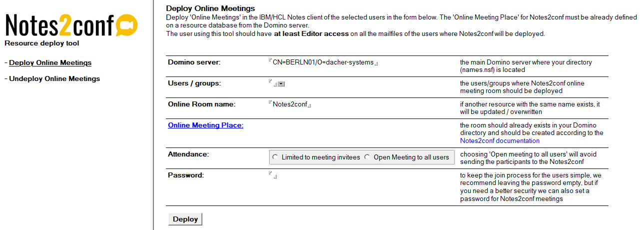
Task: Edit the Online Room name field
Action: tap(291, 104)
